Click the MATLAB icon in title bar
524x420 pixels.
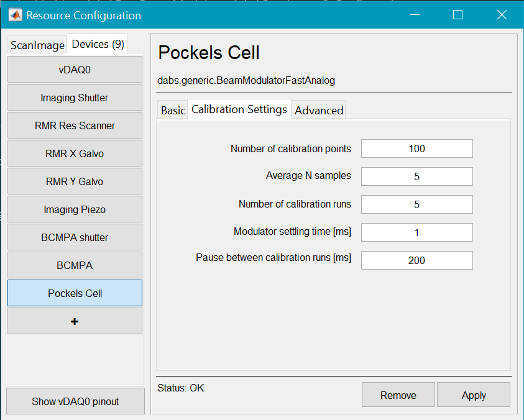(15, 15)
